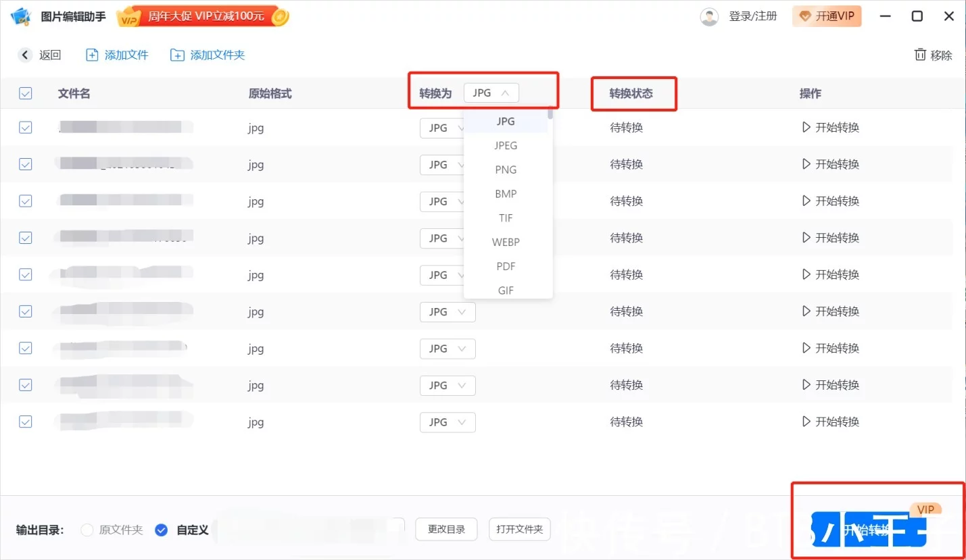This screenshot has height=560, width=966.
Task: Uncheck the fifth file row checkbox
Action: click(26, 274)
